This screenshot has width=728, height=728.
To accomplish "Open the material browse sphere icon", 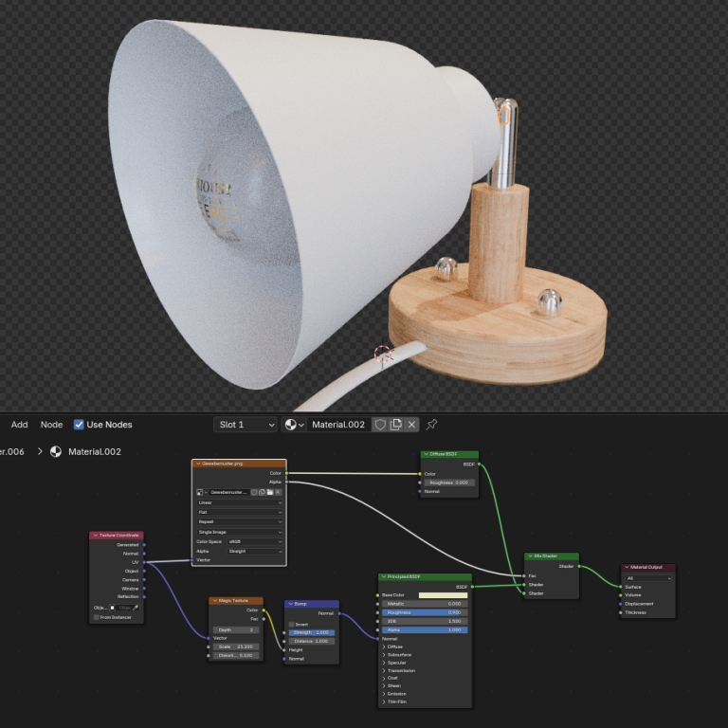I will pos(295,425).
